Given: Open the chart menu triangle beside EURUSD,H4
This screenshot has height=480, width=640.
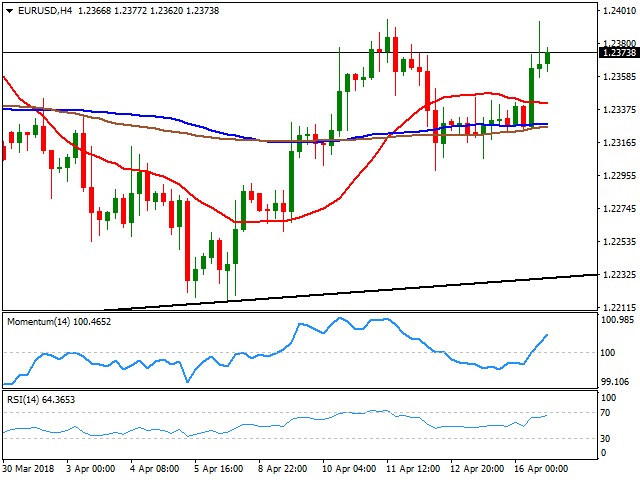Looking at the screenshot, I should click(x=9, y=11).
